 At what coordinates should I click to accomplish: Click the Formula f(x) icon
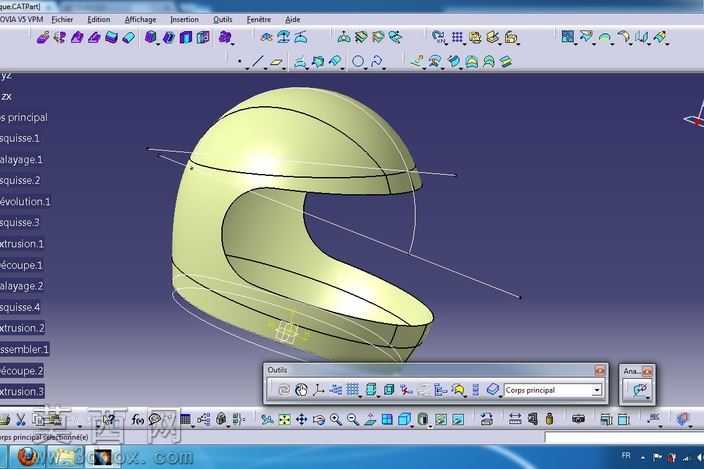137,420
